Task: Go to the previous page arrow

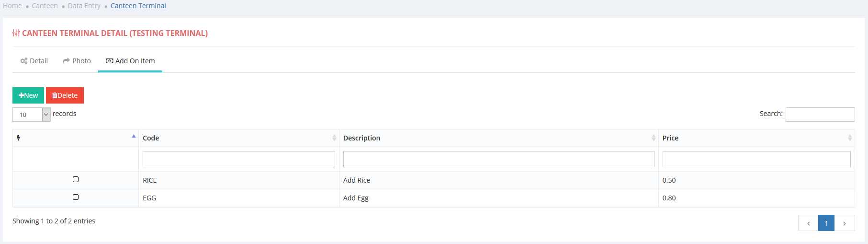Action: point(808,223)
